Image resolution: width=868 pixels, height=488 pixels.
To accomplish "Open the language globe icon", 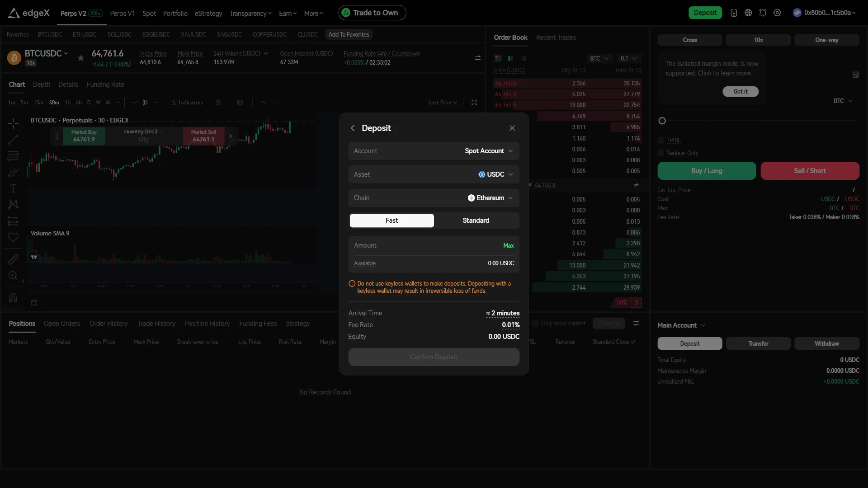I will (748, 13).
